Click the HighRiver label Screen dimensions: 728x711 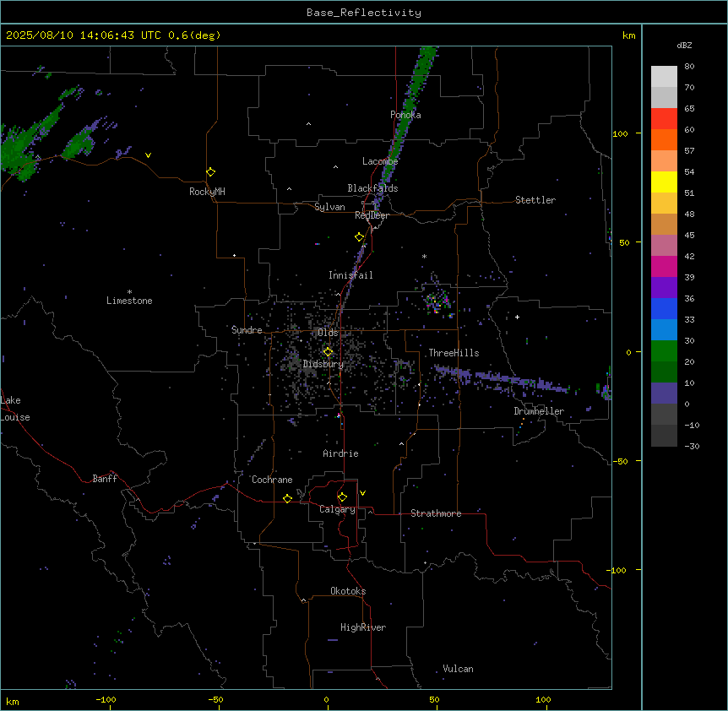363,627
